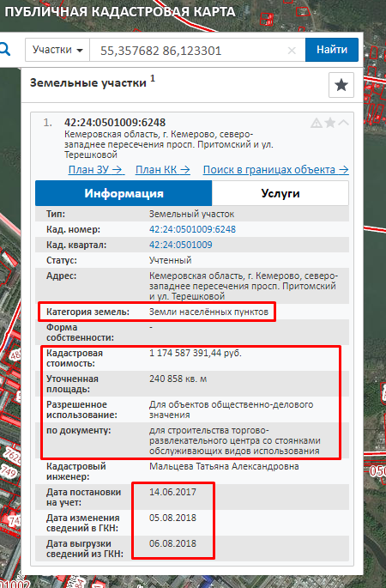Collapse the parcel card with chevron
Screen dimensions: 386x588
[343, 123]
